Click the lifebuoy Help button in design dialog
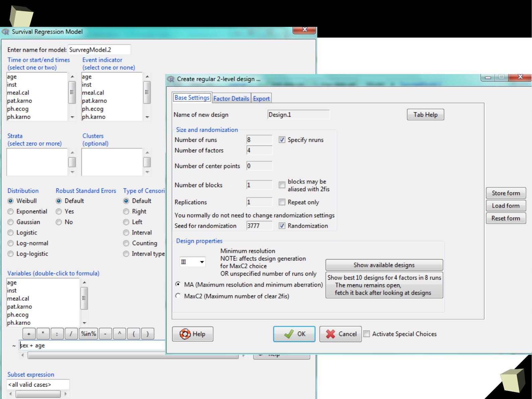The image size is (532, 399). coord(193,334)
